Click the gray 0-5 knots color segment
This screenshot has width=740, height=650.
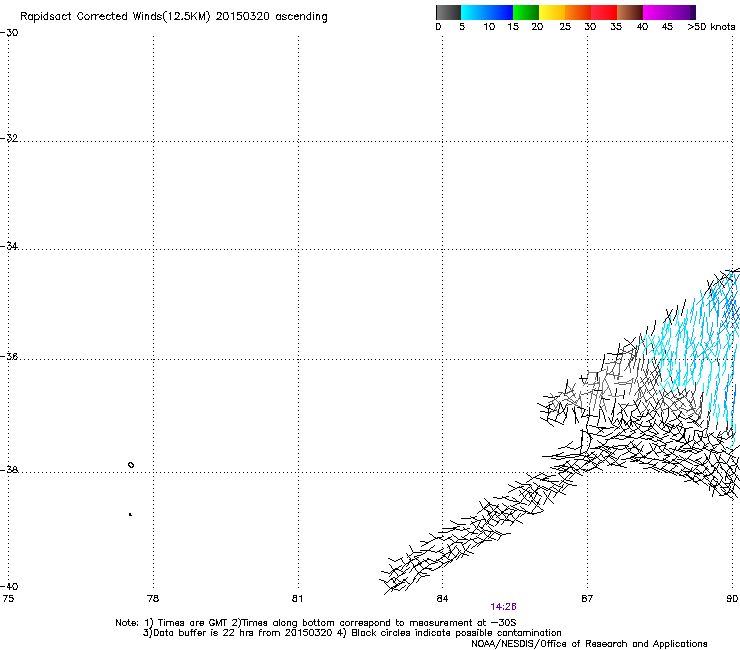[448, 12]
